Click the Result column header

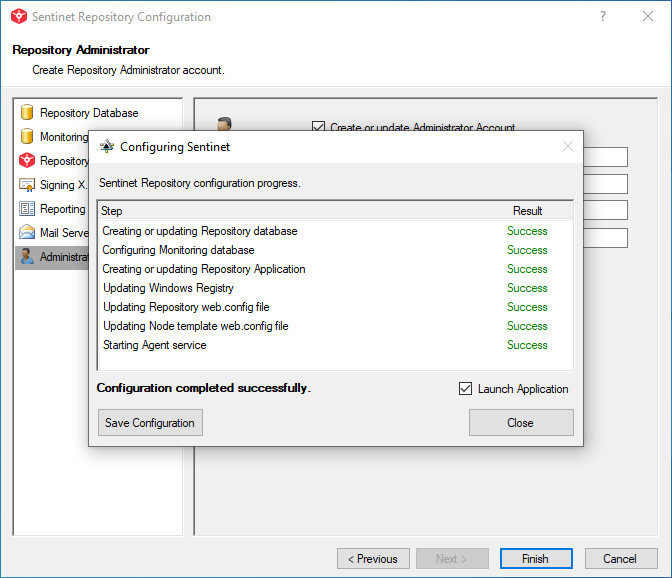(528, 211)
